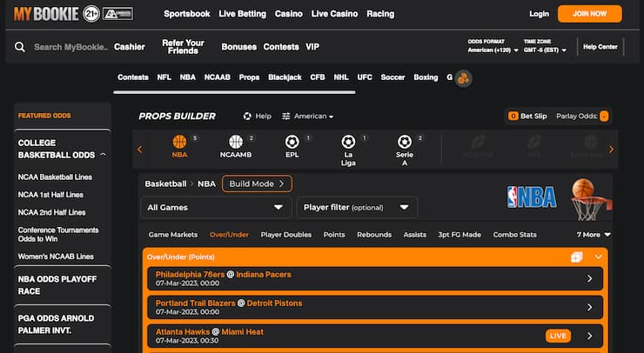
Task: Open Refer Your Friends
Action: [183, 47]
